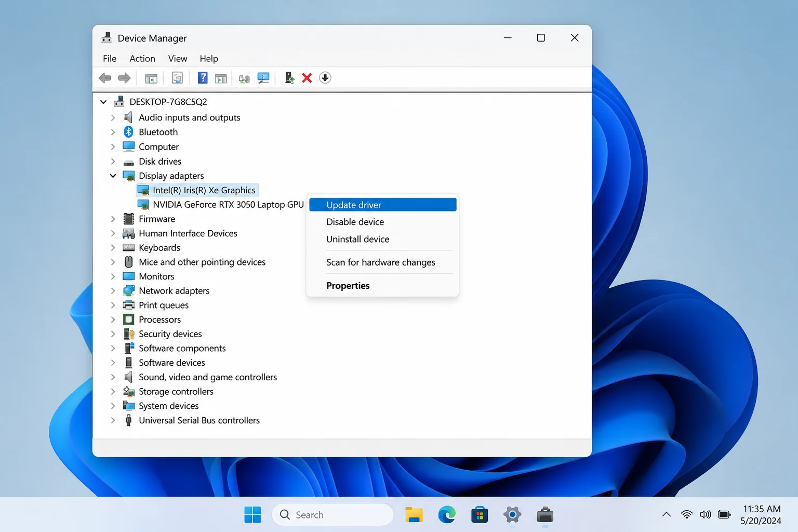Click the Security devices key icon
This screenshot has width=798, height=532.
click(129, 334)
